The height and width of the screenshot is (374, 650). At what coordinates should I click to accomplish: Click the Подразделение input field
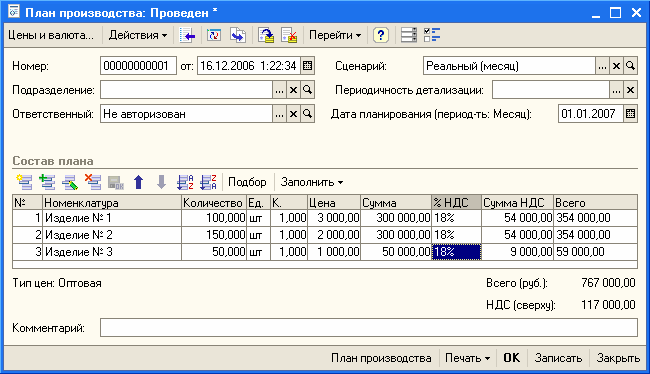[186, 90]
